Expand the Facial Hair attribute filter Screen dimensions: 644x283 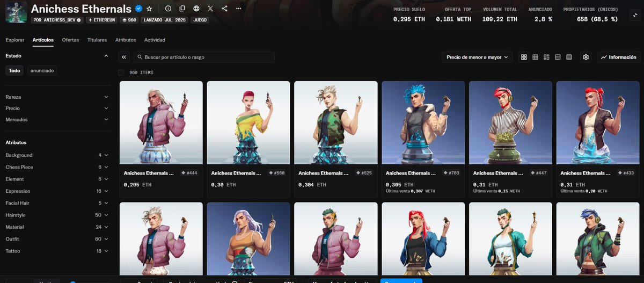57,203
